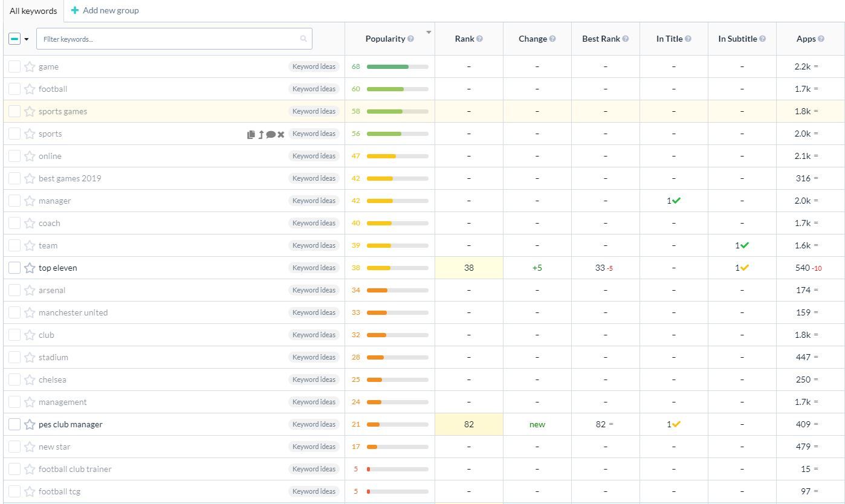Star the 'football' keyword
The image size is (845, 504).
pos(30,89)
